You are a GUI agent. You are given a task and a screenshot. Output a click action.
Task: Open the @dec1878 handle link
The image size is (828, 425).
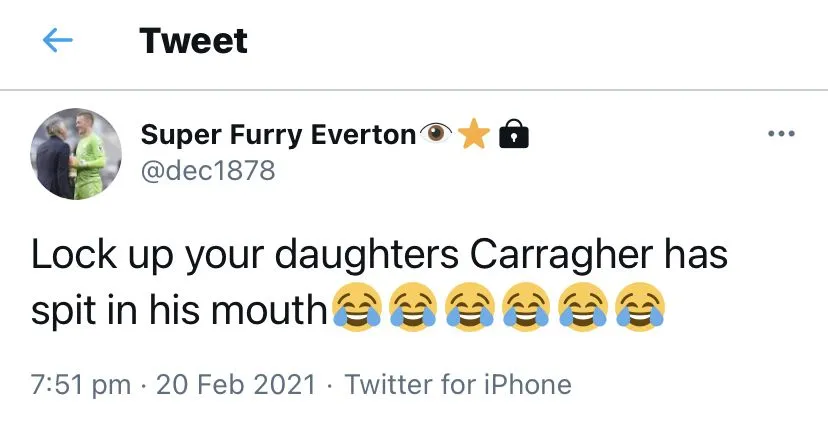click(x=207, y=170)
